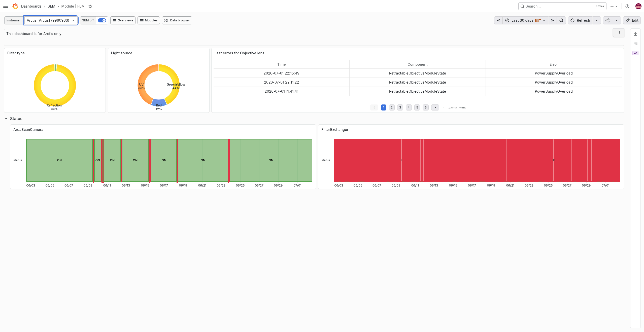The image size is (644, 332).
Task: Open the hamburger navigation menu
Action: [6, 6]
